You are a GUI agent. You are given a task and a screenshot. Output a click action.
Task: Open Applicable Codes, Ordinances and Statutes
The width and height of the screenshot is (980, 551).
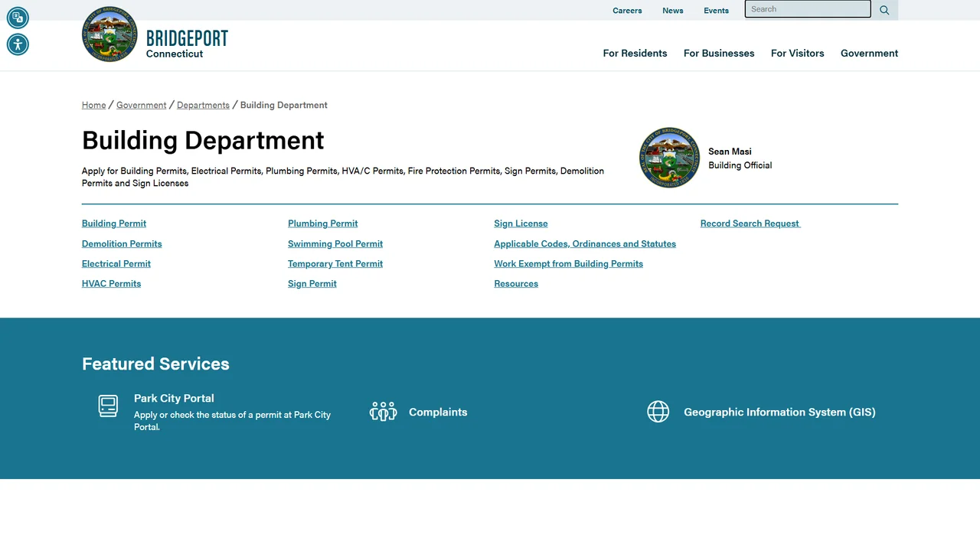585,243
